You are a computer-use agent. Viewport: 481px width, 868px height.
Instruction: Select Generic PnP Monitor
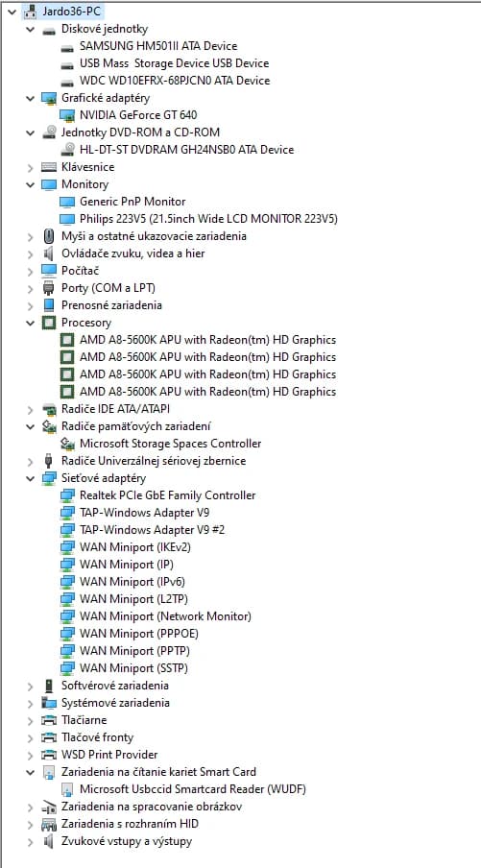pos(132,202)
